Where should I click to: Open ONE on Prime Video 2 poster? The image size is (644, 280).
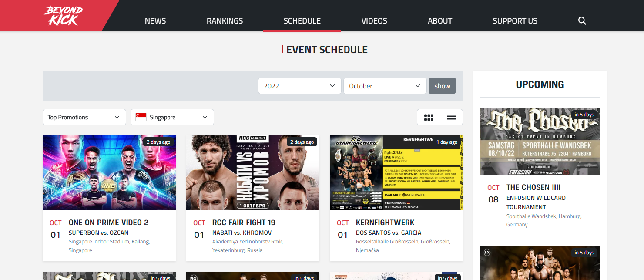click(x=109, y=172)
